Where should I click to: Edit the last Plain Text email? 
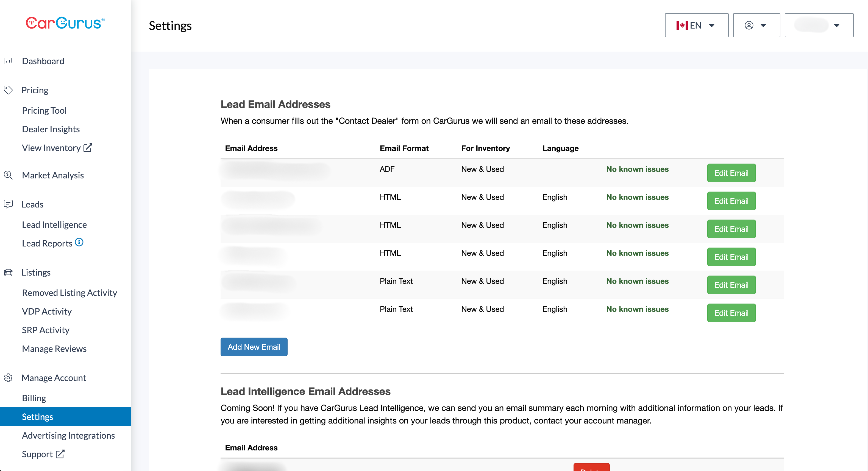(x=731, y=313)
